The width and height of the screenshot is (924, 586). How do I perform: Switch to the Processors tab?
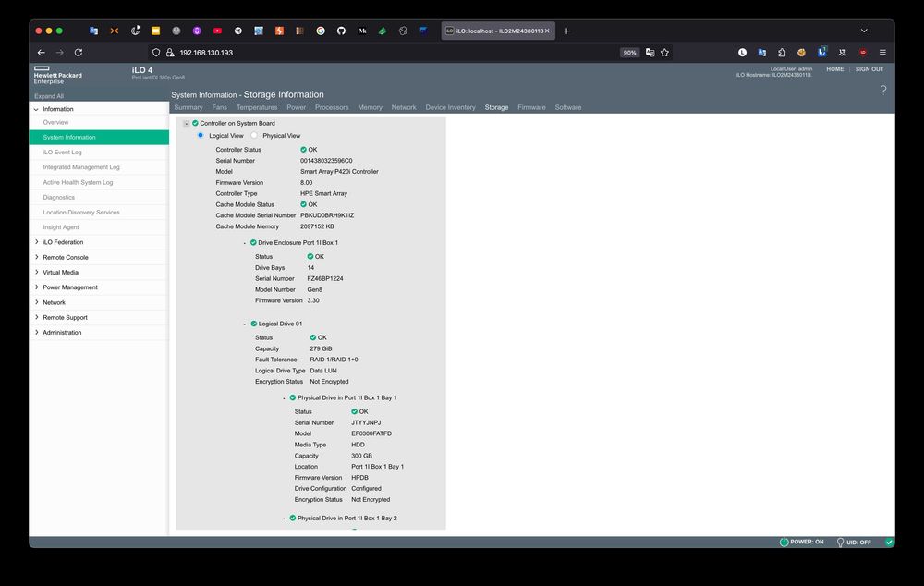pyautogui.click(x=332, y=107)
